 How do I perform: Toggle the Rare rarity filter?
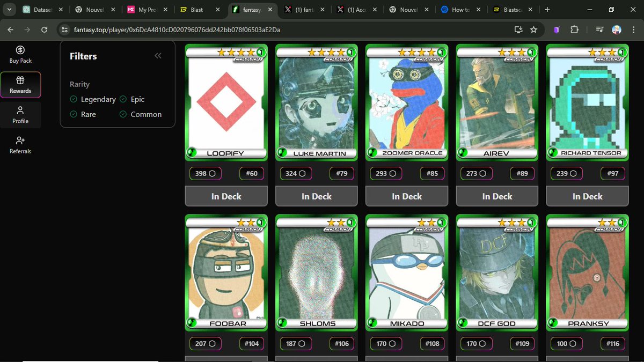coord(83,114)
